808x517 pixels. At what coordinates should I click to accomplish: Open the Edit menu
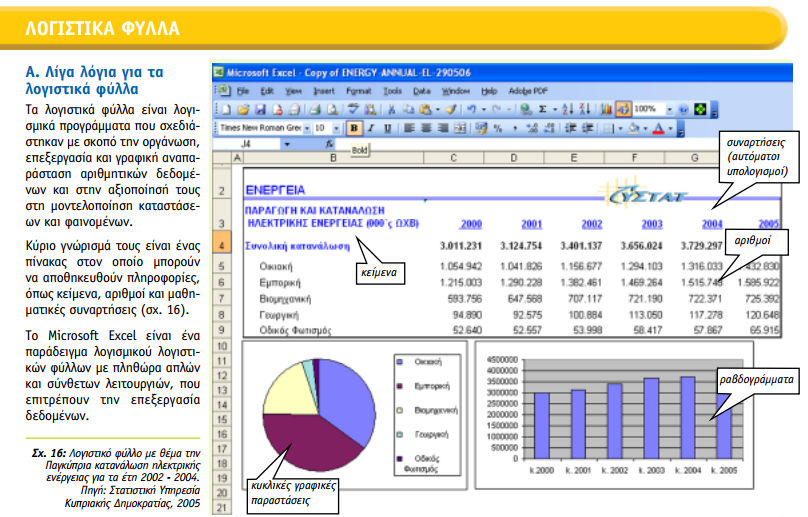267,91
